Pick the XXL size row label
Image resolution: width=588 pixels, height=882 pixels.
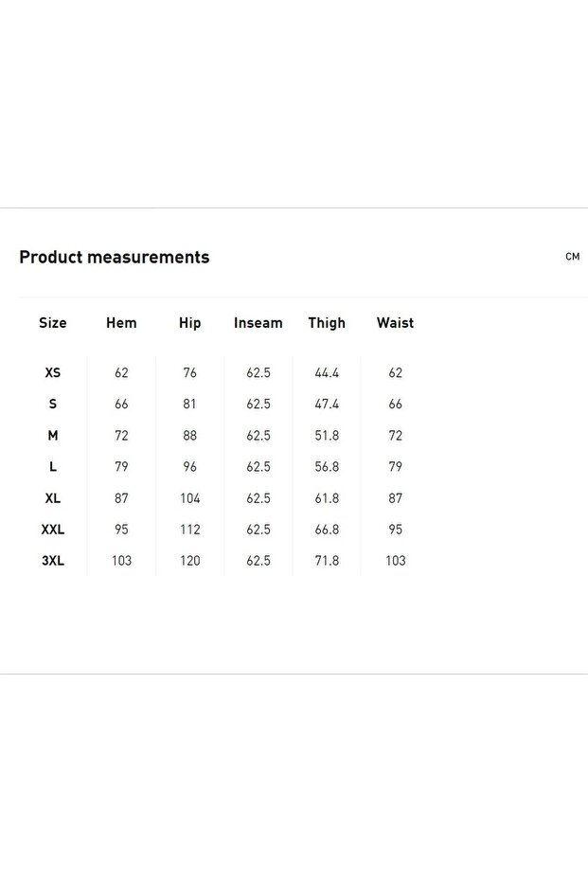click(x=53, y=530)
